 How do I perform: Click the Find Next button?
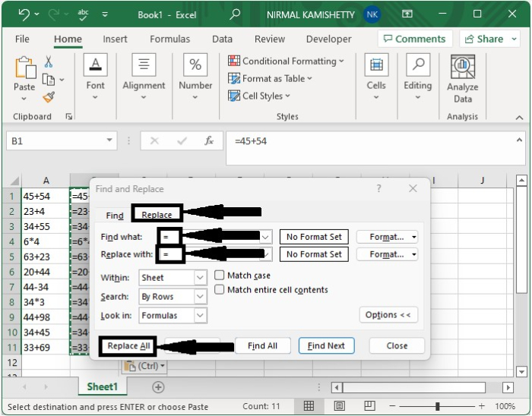[326, 346]
